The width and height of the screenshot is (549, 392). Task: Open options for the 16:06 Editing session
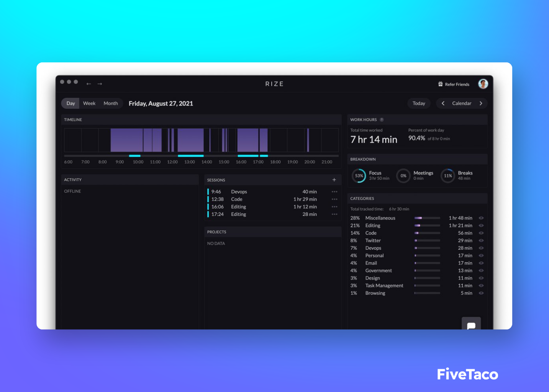point(334,207)
